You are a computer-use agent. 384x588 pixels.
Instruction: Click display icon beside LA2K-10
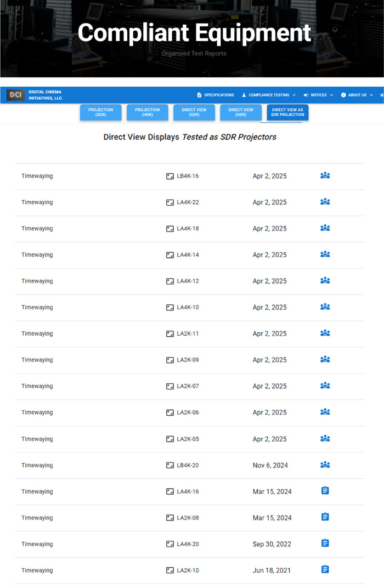pos(170,570)
